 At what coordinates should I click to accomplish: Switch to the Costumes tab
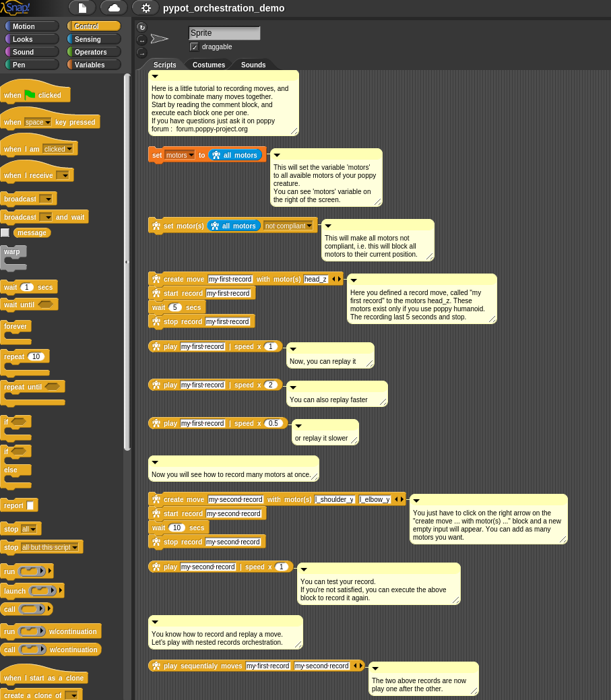(208, 65)
